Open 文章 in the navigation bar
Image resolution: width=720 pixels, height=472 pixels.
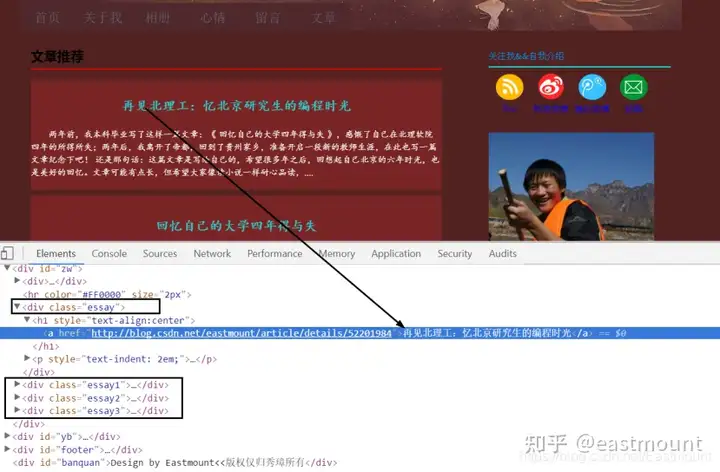click(x=323, y=18)
